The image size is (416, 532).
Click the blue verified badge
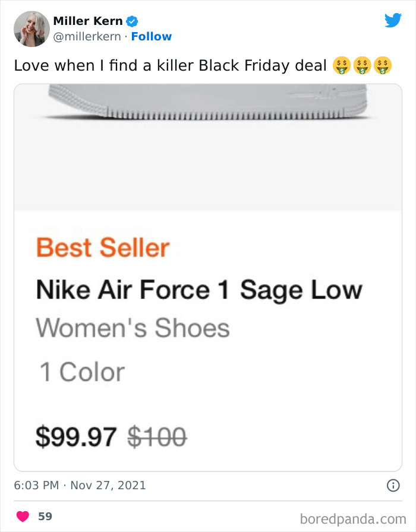[x=133, y=21]
